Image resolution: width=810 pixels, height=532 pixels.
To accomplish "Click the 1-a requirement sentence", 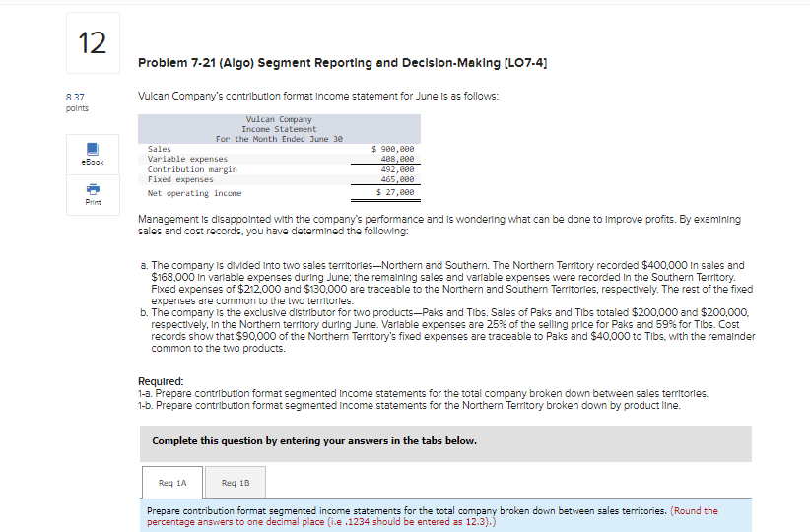I will click(423, 393).
